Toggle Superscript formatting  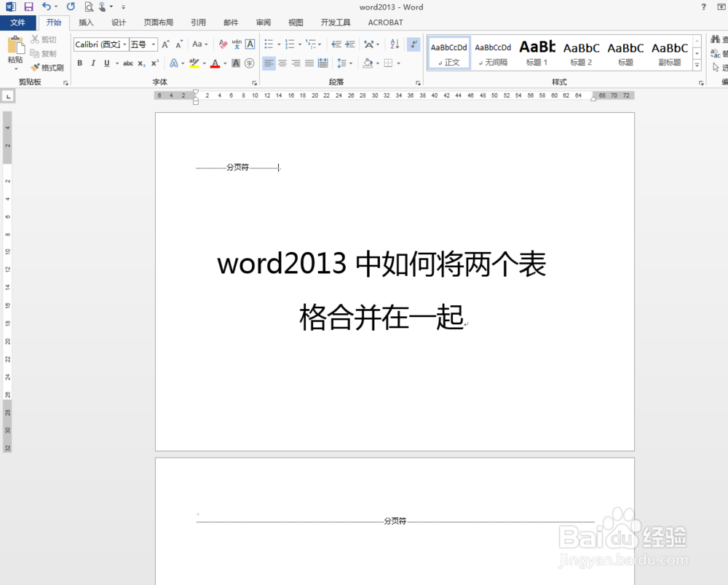[155, 63]
